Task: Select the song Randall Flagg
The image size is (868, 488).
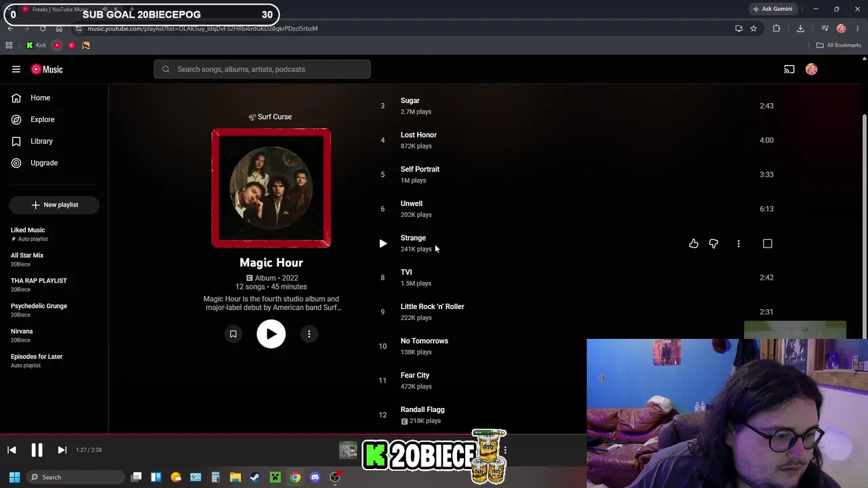Action: [x=422, y=409]
